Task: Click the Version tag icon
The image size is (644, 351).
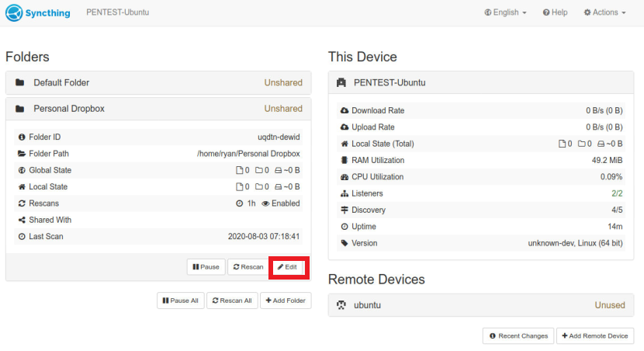Action: [x=345, y=243]
